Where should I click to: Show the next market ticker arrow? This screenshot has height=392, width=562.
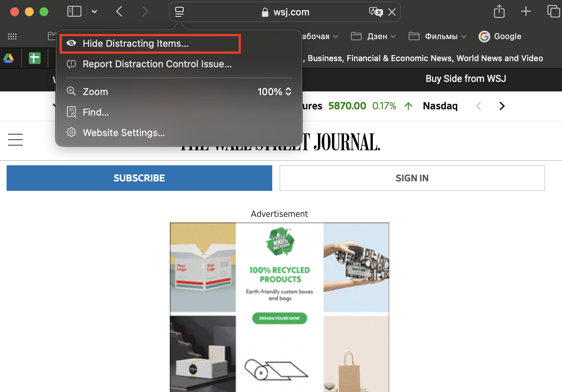click(x=502, y=106)
